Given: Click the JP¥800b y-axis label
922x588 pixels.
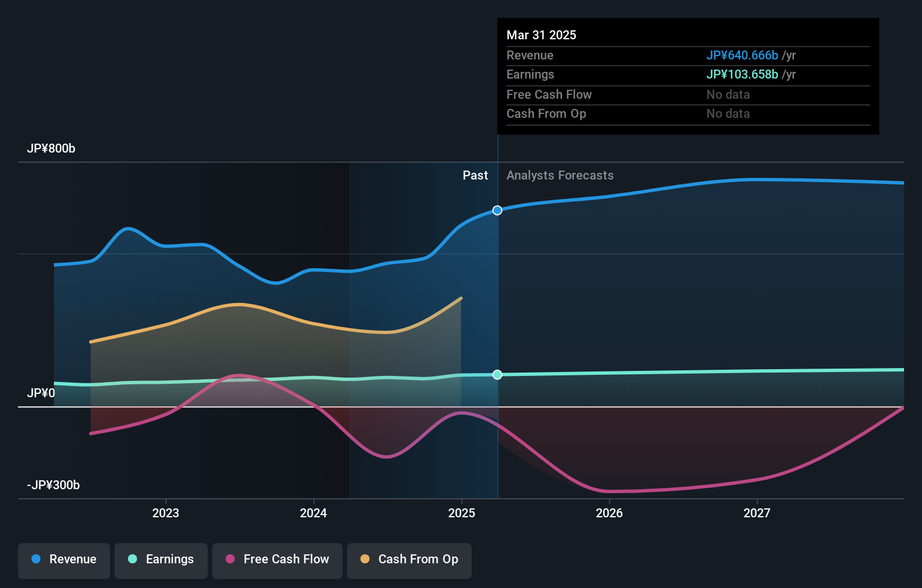Looking at the screenshot, I should click(x=51, y=149).
